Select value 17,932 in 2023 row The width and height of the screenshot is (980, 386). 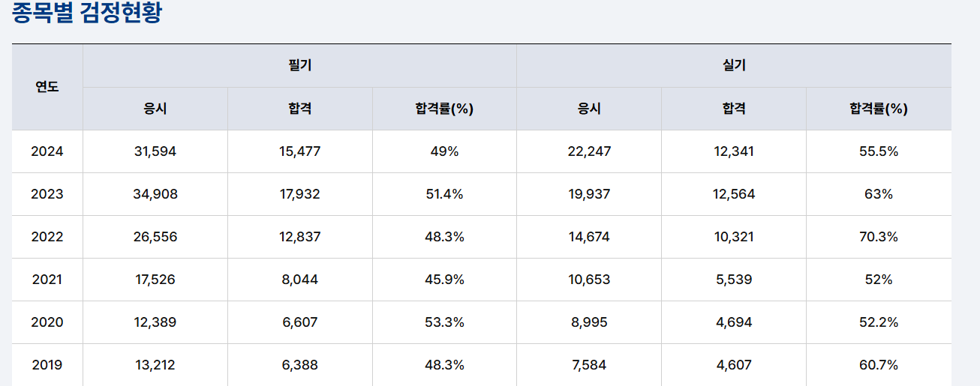300,194
